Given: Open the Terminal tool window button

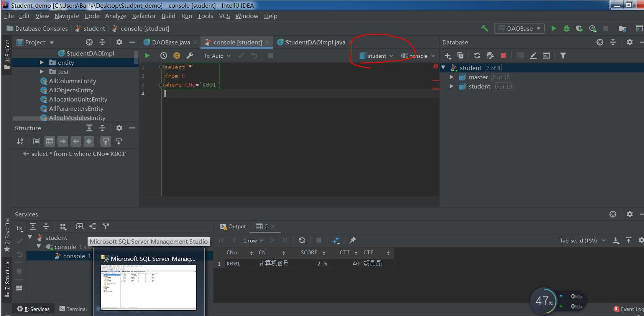Looking at the screenshot, I should (x=73, y=309).
